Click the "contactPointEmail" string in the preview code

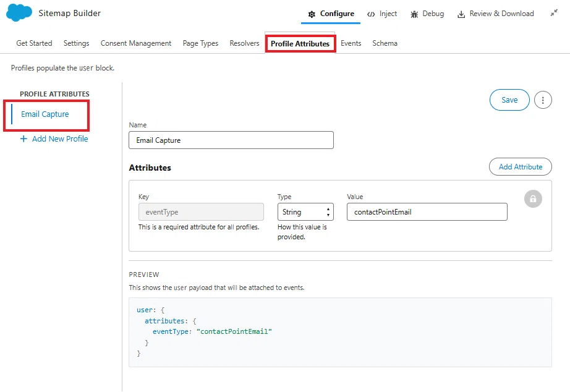pos(234,331)
